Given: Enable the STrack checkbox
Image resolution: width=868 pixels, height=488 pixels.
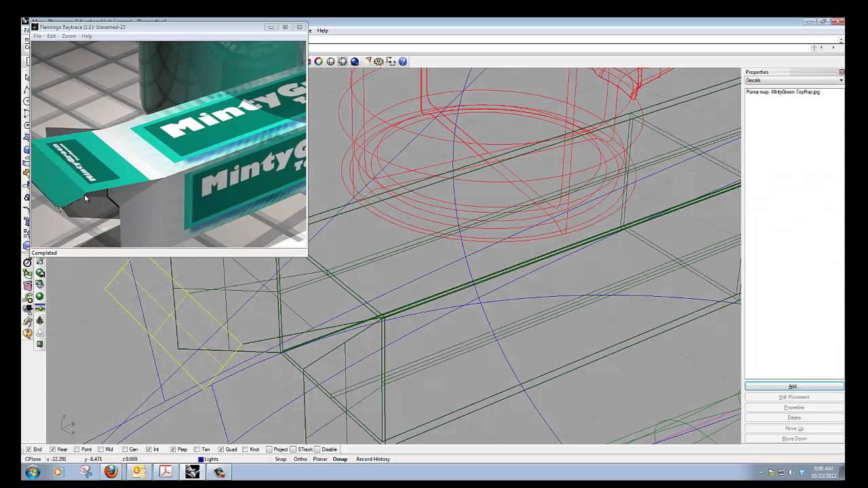Looking at the screenshot, I should (x=294, y=449).
